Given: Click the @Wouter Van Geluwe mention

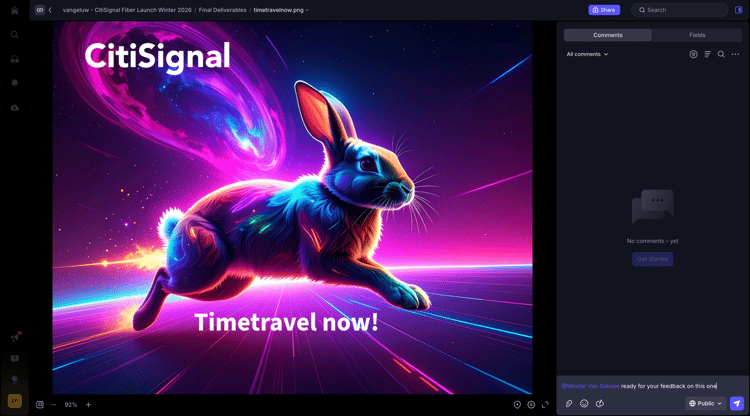Looking at the screenshot, I should pos(590,386).
